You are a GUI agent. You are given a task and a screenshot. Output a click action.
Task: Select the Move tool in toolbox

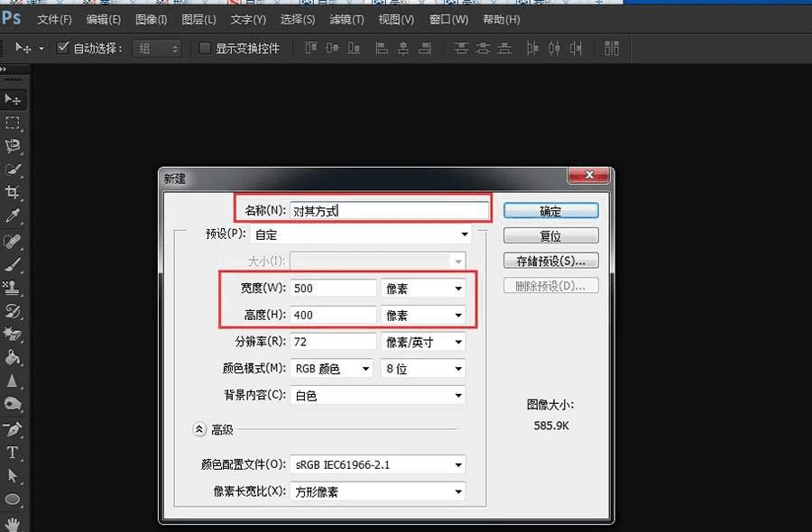[x=13, y=99]
